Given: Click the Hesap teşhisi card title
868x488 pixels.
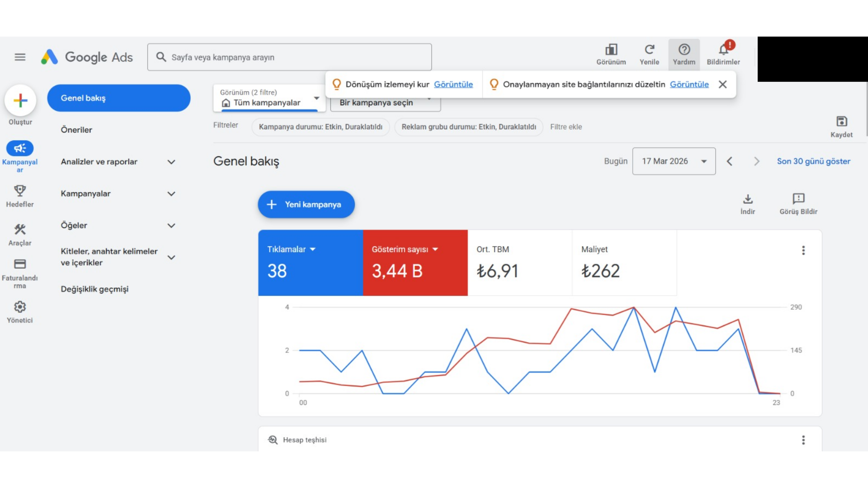Looking at the screenshot, I should [305, 440].
